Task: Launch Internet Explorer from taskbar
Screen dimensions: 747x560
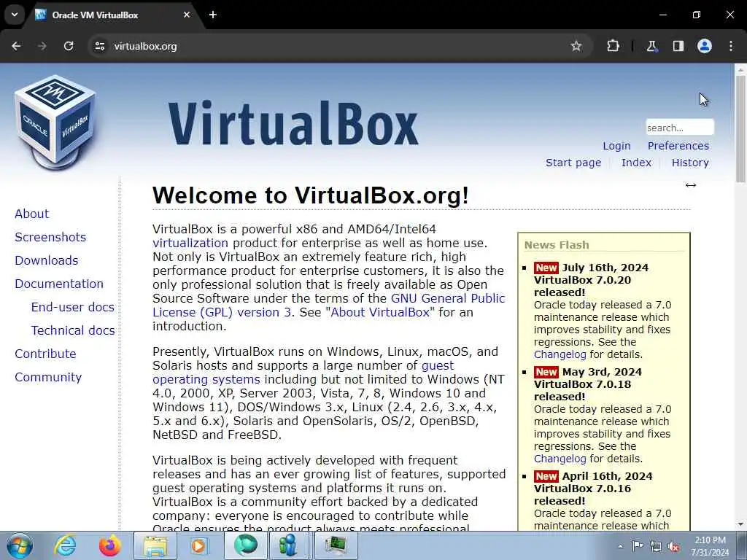Action: pyautogui.click(x=65, y=545)
